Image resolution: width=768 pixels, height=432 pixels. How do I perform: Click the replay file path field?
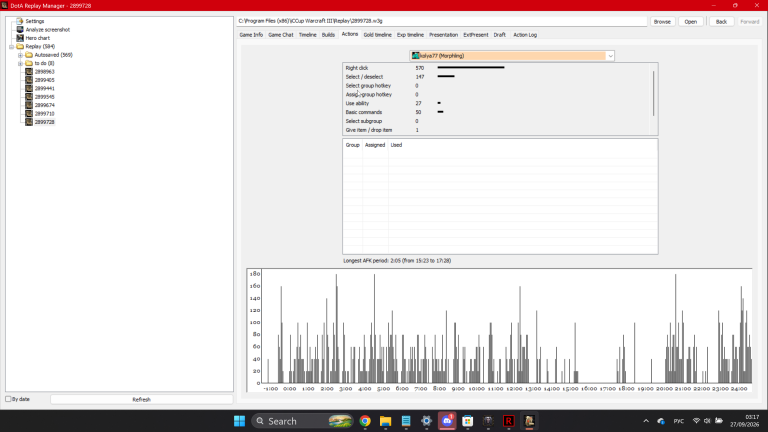tap(442, 21)
